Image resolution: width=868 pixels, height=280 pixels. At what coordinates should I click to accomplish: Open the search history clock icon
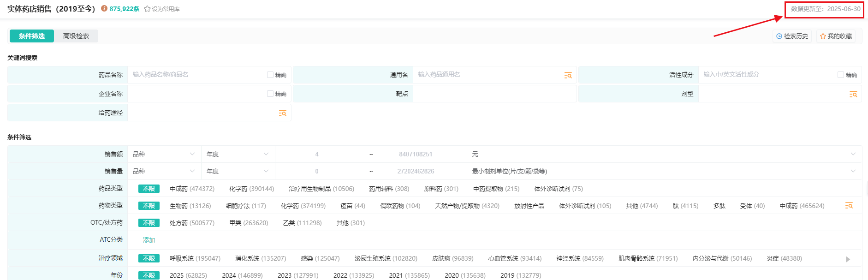(779, 36)
